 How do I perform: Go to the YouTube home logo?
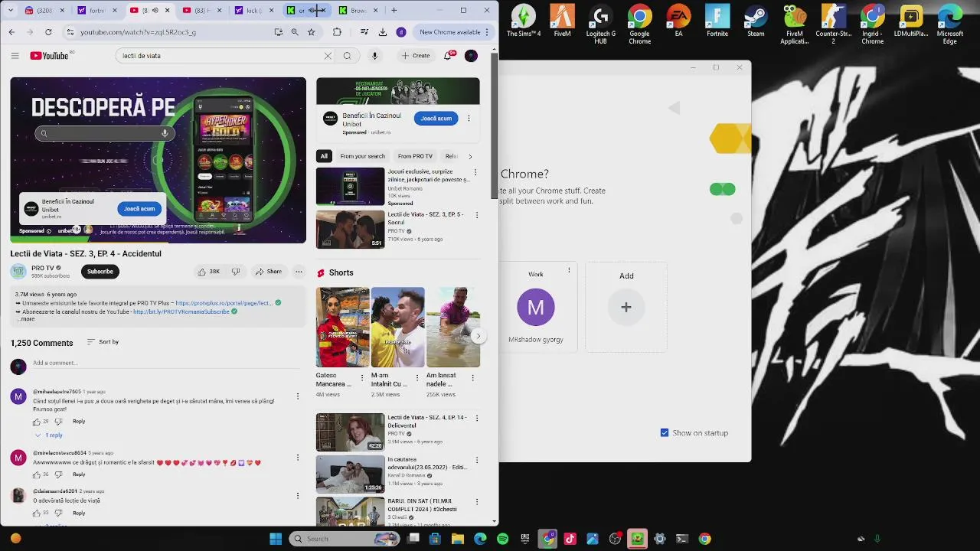(x=51, y=56)
